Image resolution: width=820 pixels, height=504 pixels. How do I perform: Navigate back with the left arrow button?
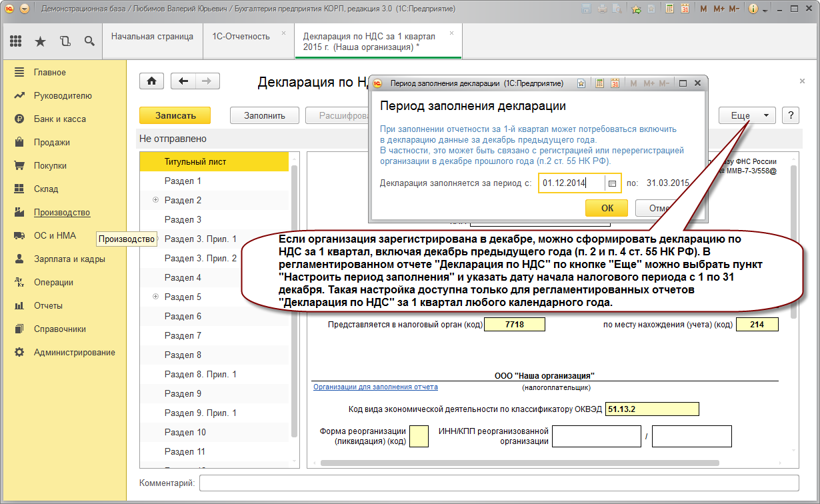(183, 81)
